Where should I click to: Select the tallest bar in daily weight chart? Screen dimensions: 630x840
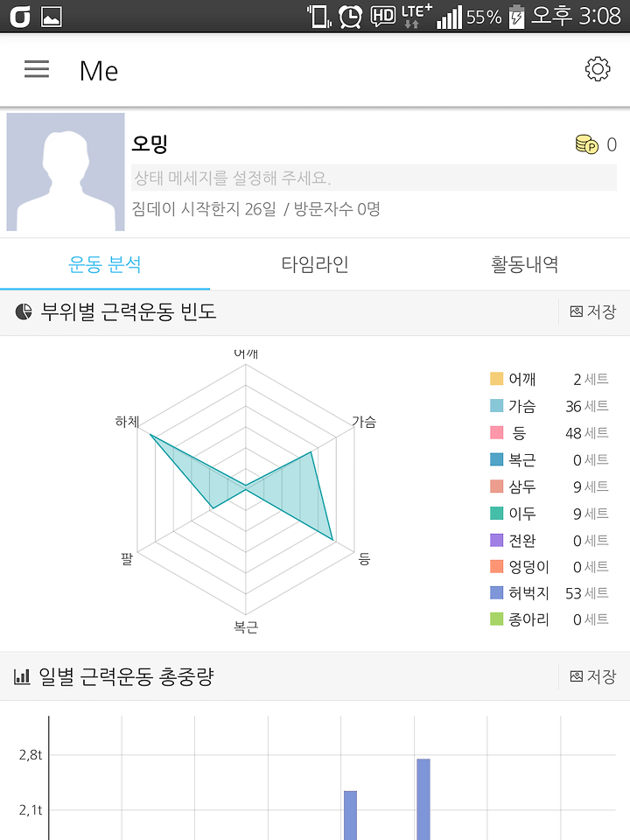[423, 799]
